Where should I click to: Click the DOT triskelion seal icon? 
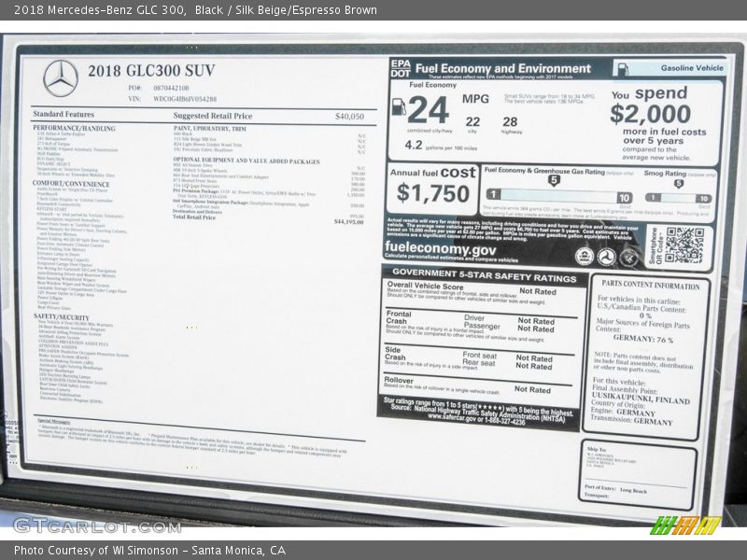click(607, 258)
